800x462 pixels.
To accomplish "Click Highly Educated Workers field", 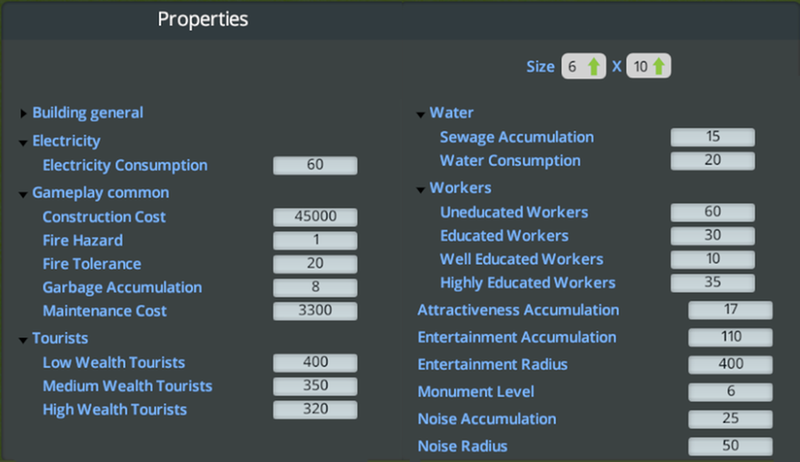I will (x=712, y=283).
